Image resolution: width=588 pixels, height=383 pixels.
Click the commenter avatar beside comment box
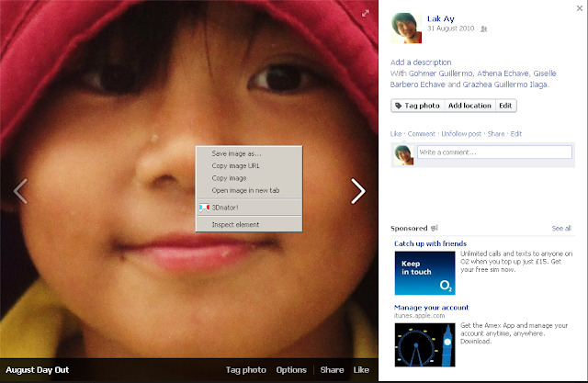point(403,155)
